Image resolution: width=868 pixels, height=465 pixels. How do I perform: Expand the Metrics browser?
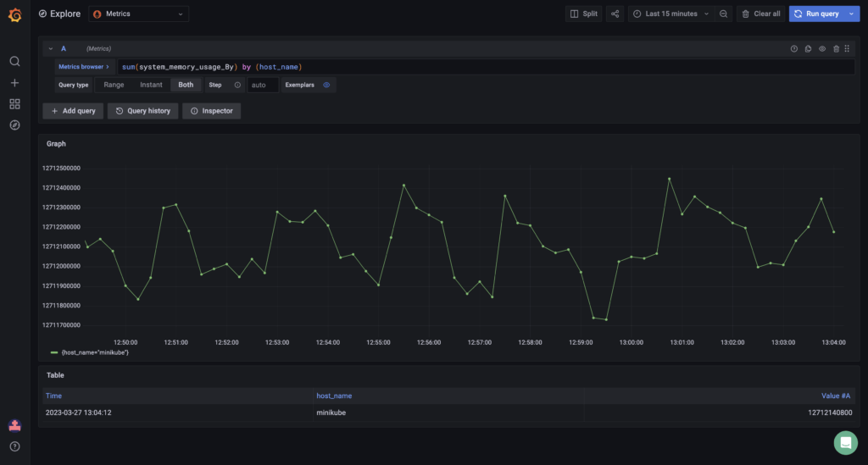84,67
